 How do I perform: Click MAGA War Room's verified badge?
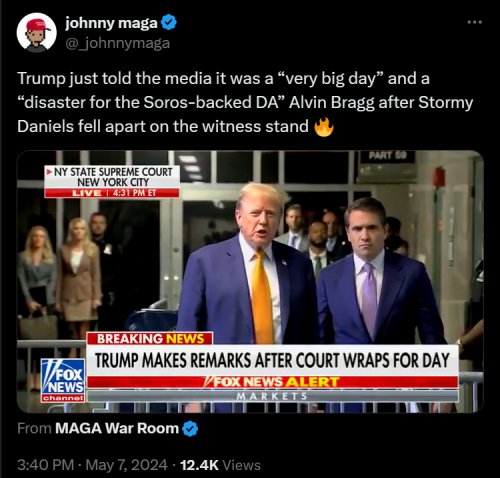190,429
